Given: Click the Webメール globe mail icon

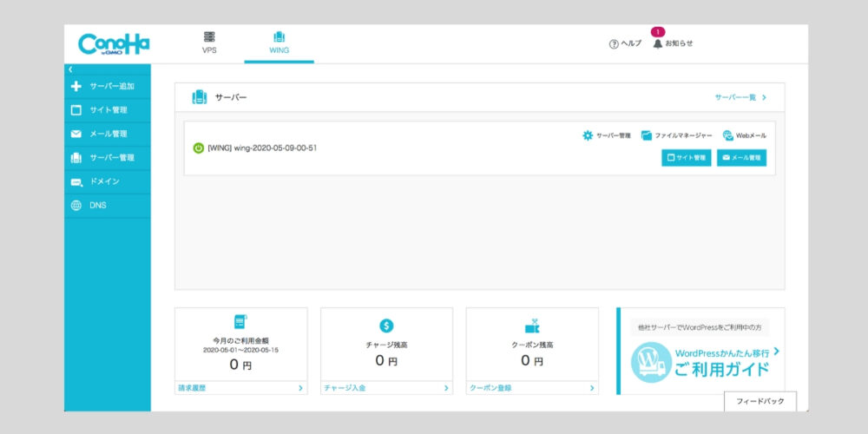Looking at the screenshot, I should tap(728, 135).
